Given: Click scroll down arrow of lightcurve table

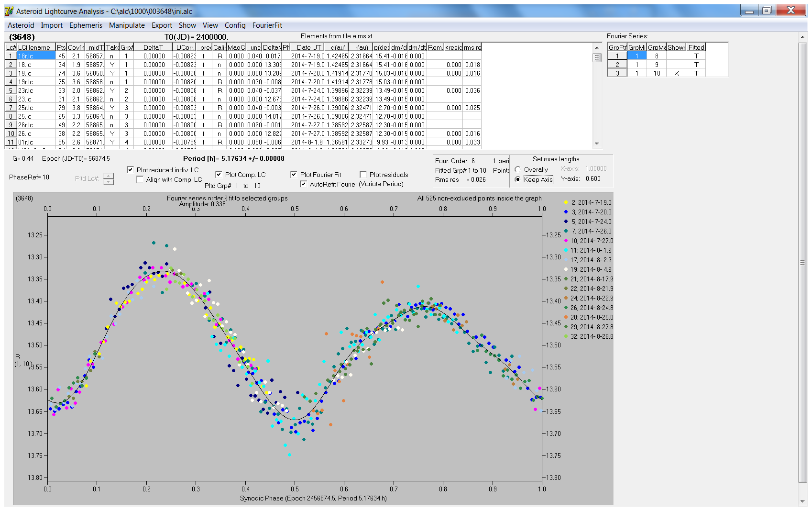Looking at the screenshot, I should [597, 143].
